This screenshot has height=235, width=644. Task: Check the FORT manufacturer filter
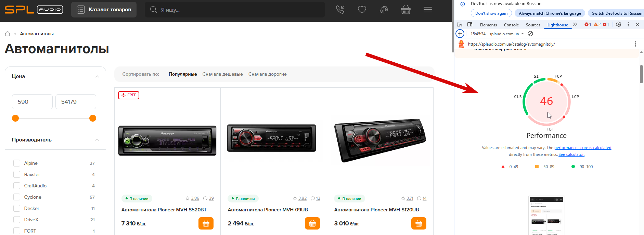(17, 231)
